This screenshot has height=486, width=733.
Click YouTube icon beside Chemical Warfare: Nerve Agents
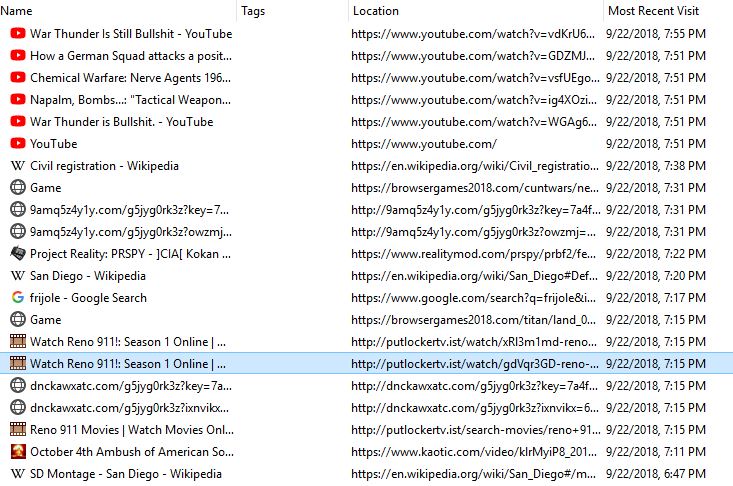(x=18, y=78)
